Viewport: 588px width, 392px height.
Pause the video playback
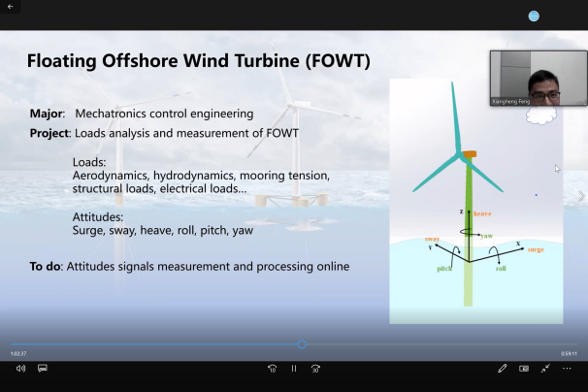[x=294, y=369]
